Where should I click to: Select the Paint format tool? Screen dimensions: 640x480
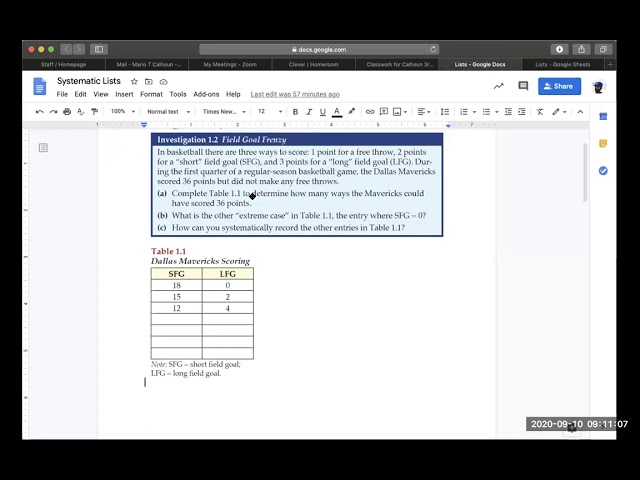94,112
